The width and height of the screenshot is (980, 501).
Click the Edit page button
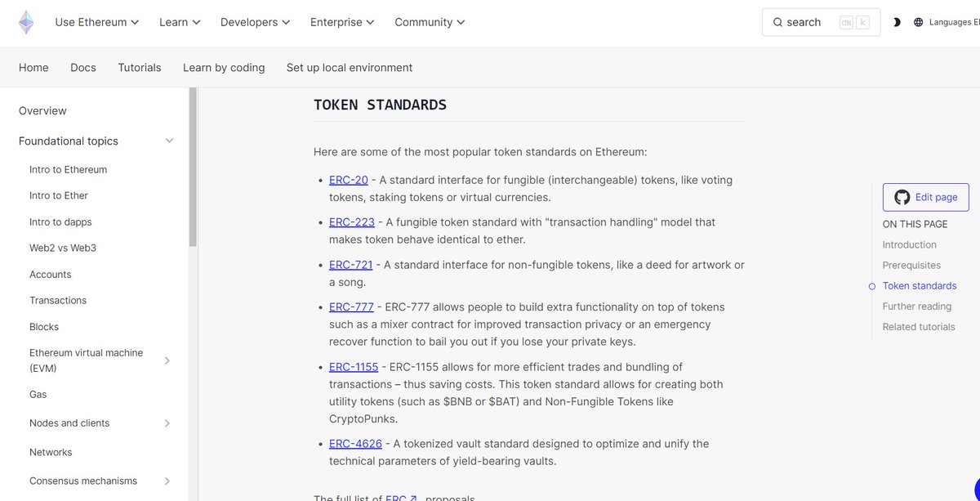click(925, 197)
